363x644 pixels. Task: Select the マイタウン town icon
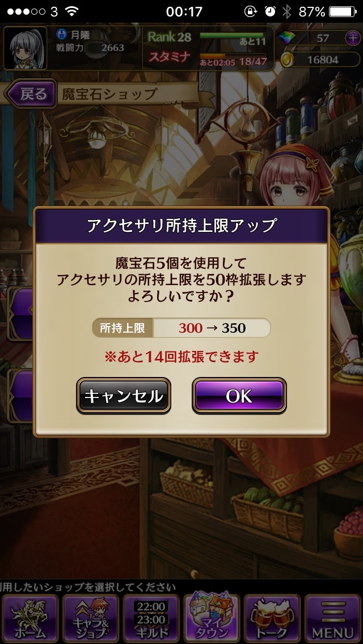(212, 618)
